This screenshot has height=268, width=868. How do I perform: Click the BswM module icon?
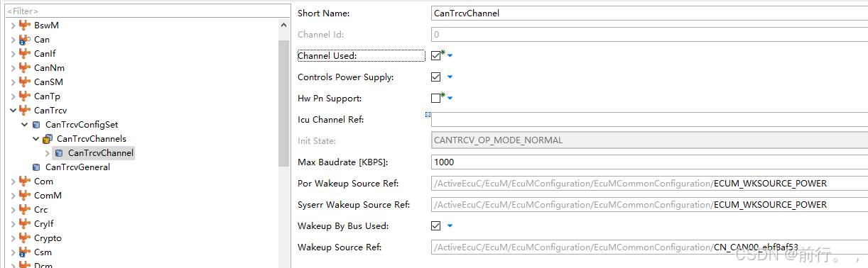click(25, 26)
